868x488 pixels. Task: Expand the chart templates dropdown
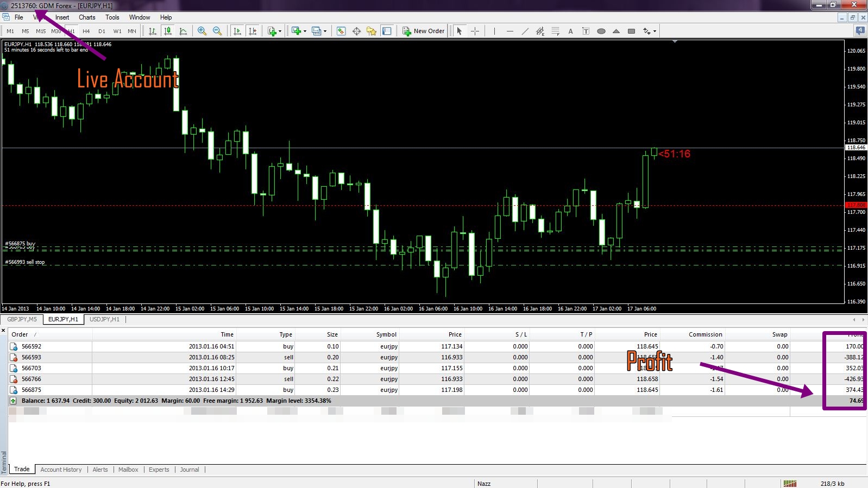[325, 31]
